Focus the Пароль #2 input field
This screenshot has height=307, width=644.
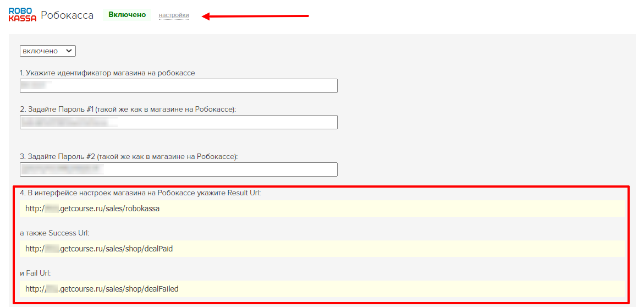(179, 169)
